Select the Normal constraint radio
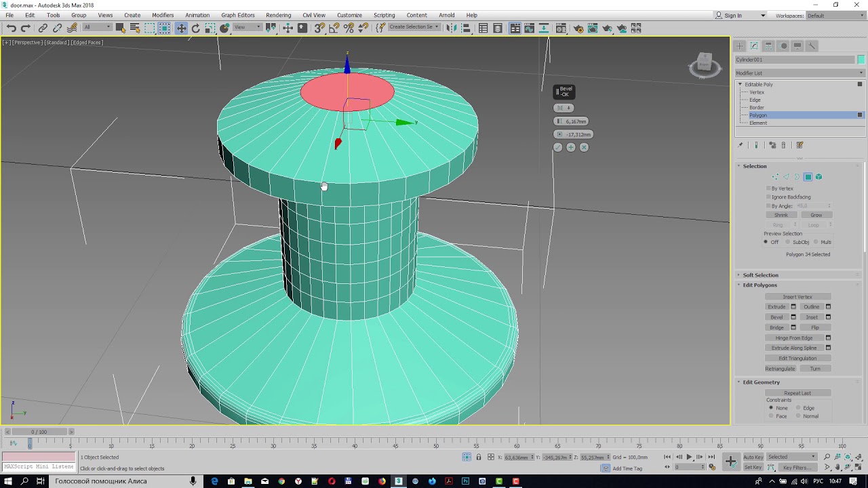 pos(799,416)
